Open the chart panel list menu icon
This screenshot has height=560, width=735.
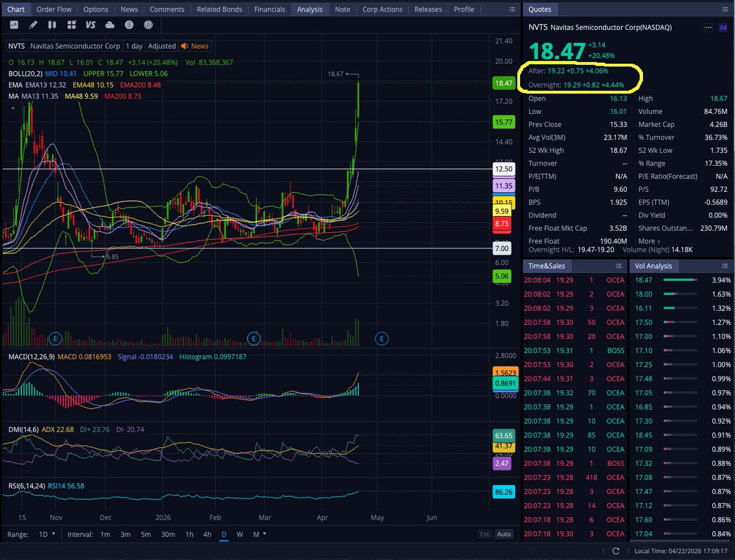click(512, 9)
